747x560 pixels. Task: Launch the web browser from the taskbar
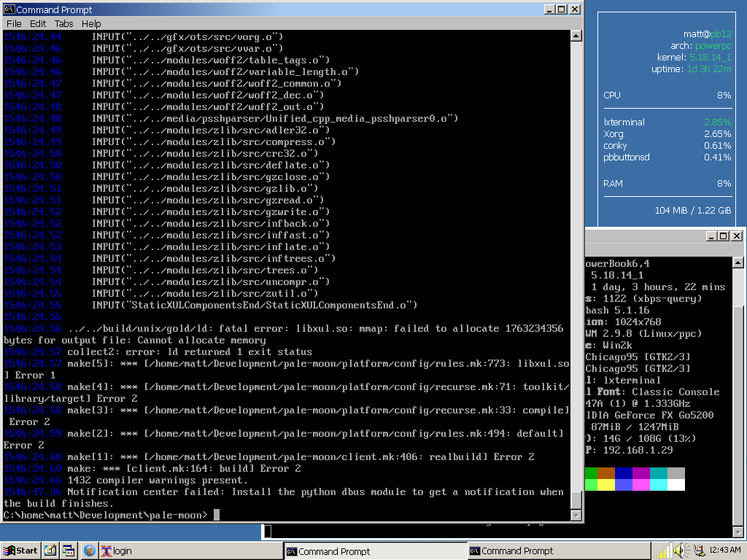(89, 551)
